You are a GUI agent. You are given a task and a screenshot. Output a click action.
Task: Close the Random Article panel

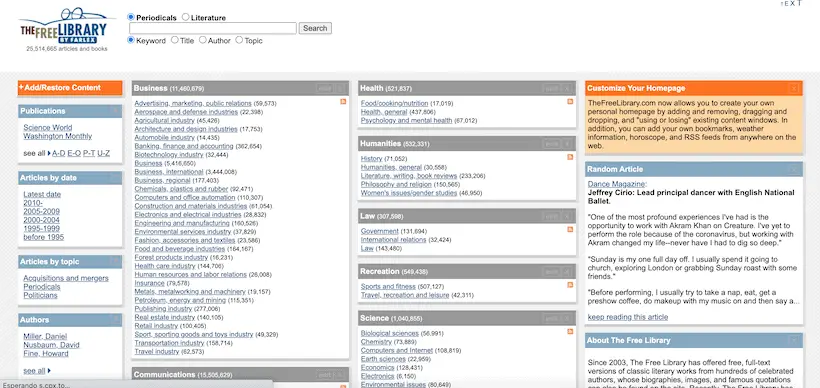pos(794,169)
